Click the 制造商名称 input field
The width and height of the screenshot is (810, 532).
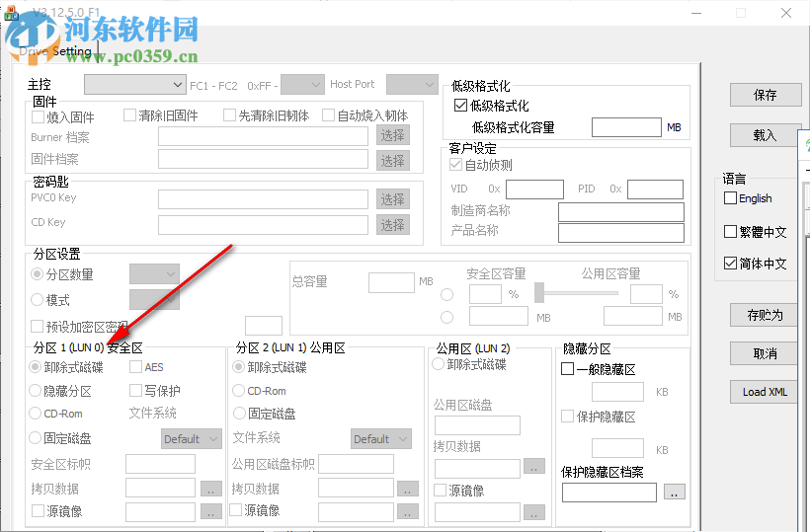coord(621,212)
